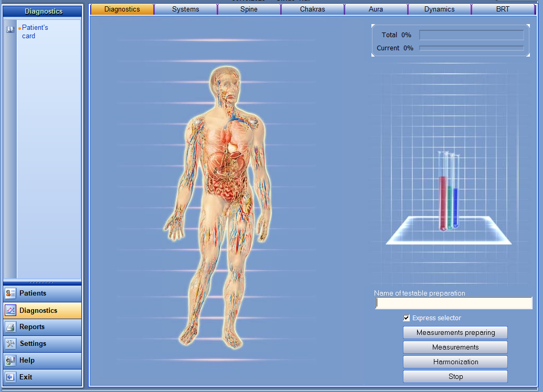The image size is (543, 392).
Task: Switch to the Systems tab
Action: tap(186, 9)
